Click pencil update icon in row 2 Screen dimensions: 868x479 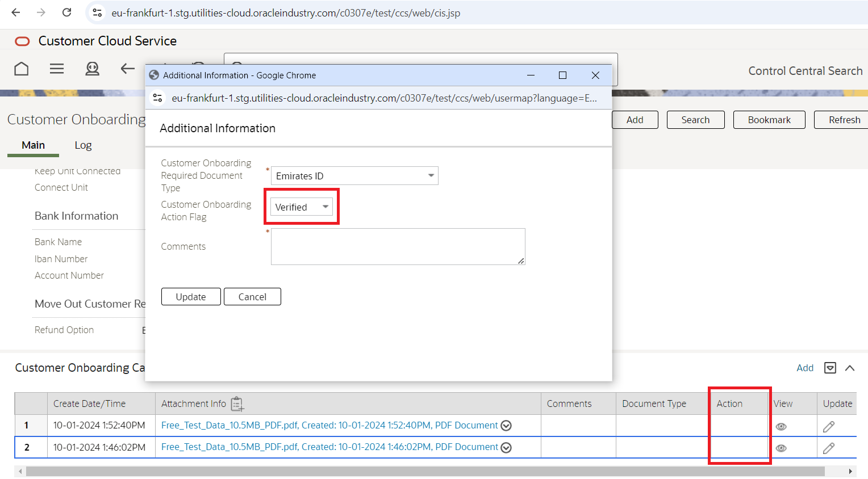829,448
